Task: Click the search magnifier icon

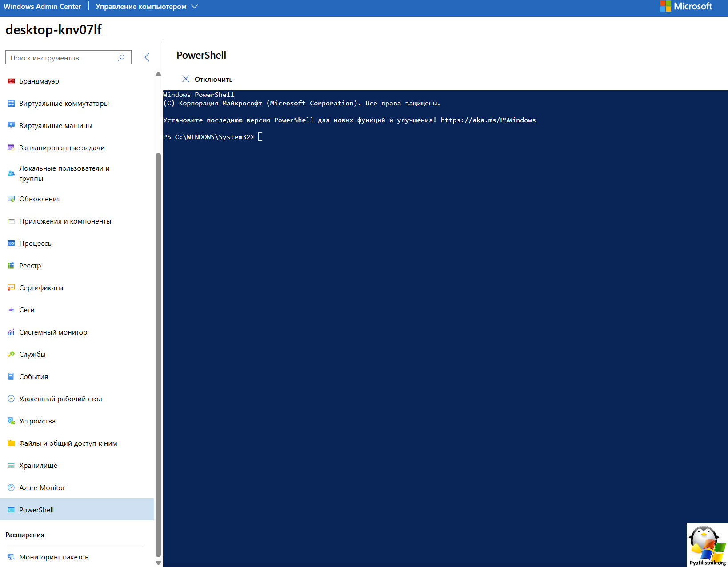Action: (121, 58)
